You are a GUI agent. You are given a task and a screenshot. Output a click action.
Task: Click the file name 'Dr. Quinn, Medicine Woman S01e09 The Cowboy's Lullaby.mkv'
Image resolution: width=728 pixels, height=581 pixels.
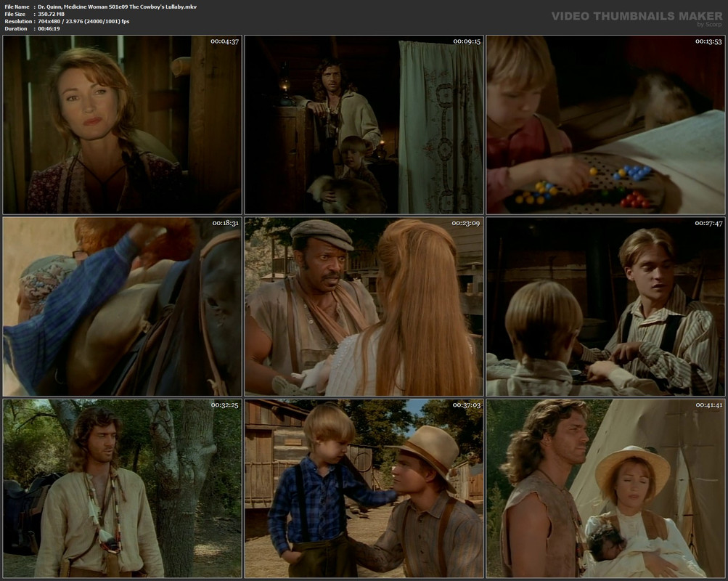pyautogui.click(x=118, y=7)
